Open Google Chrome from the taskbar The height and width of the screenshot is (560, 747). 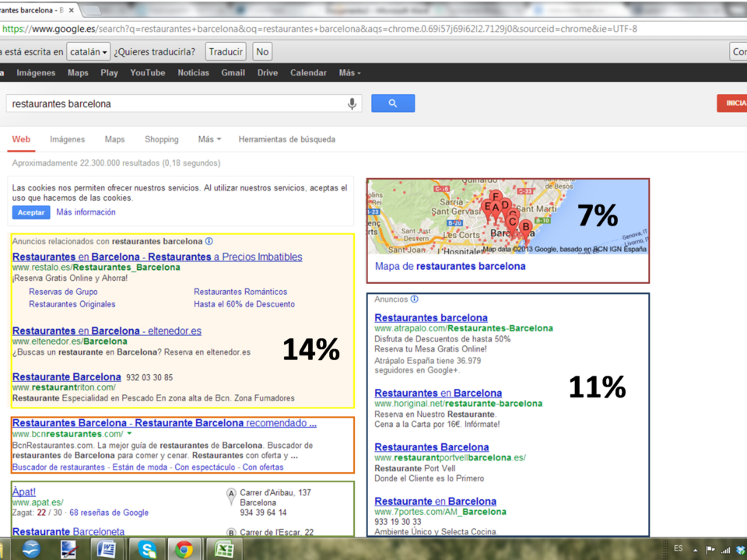tap(184, 549)
